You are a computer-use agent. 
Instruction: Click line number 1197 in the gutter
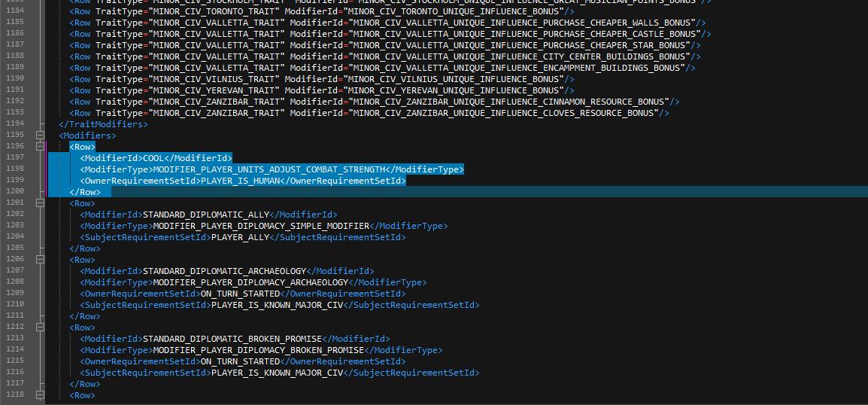tap(15, 158)
